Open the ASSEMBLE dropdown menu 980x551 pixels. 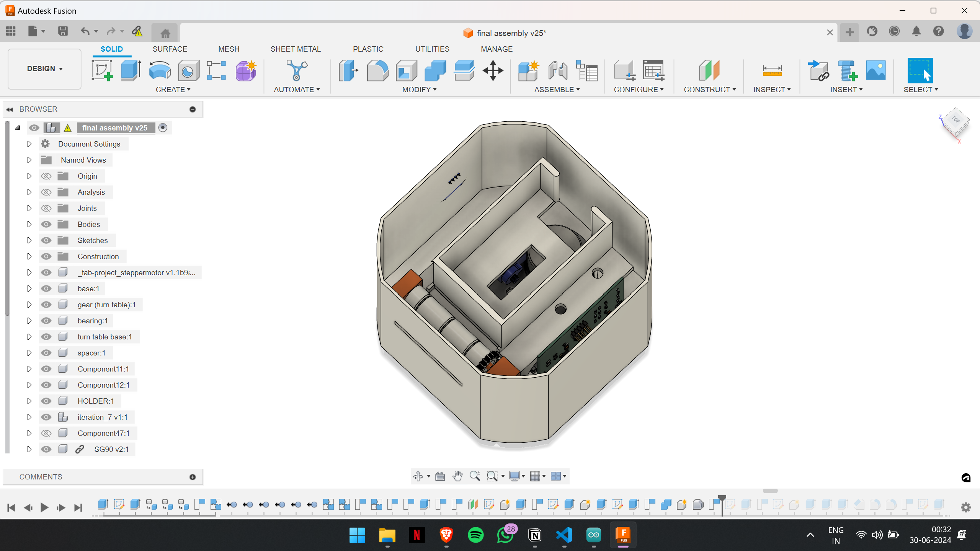point(557,90)
